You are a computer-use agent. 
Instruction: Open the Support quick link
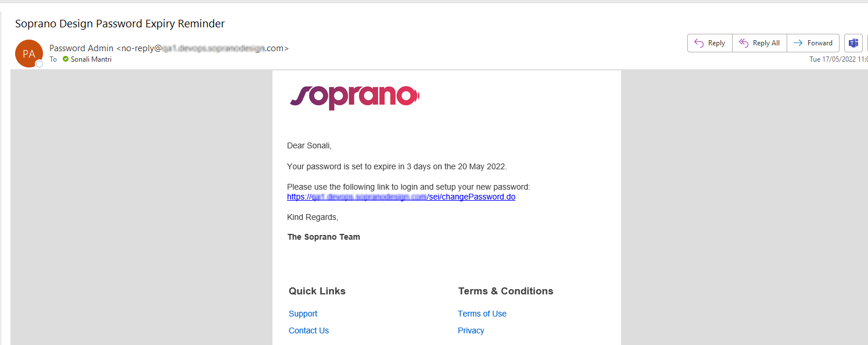[x=303, y=314]
